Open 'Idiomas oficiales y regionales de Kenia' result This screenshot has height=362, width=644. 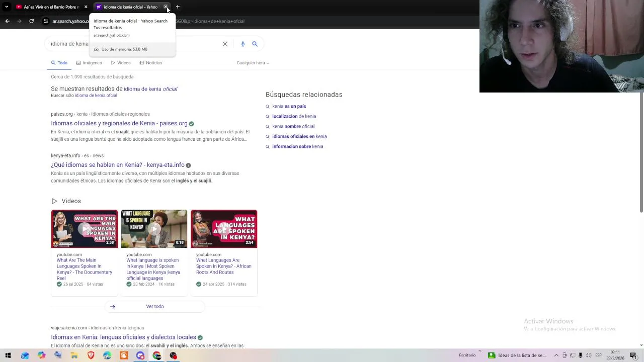point(119,123)
